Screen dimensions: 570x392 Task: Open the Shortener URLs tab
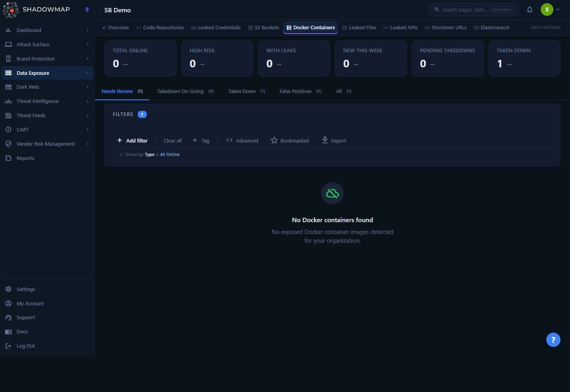(x=446, y=28)
